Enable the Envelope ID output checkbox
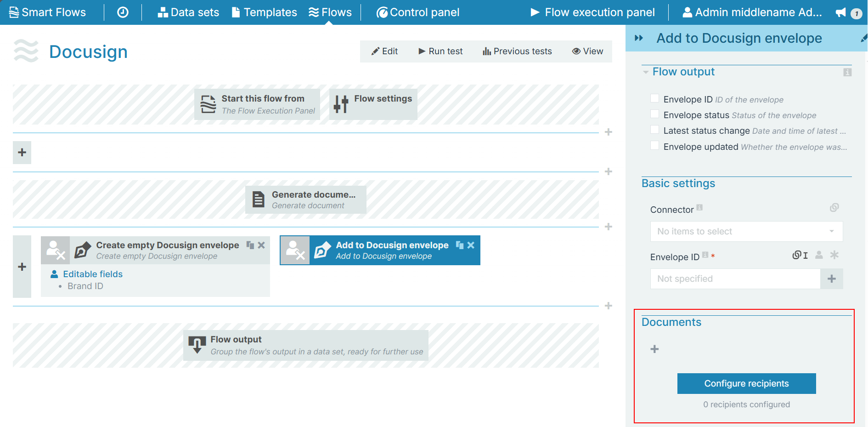The image size is (868, 427). coord(655,98)
